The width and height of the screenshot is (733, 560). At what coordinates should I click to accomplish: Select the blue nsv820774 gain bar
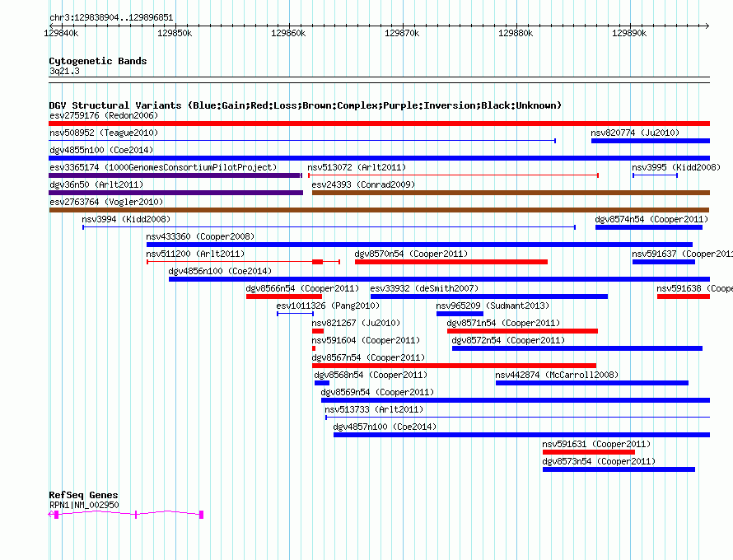point(651,141)
